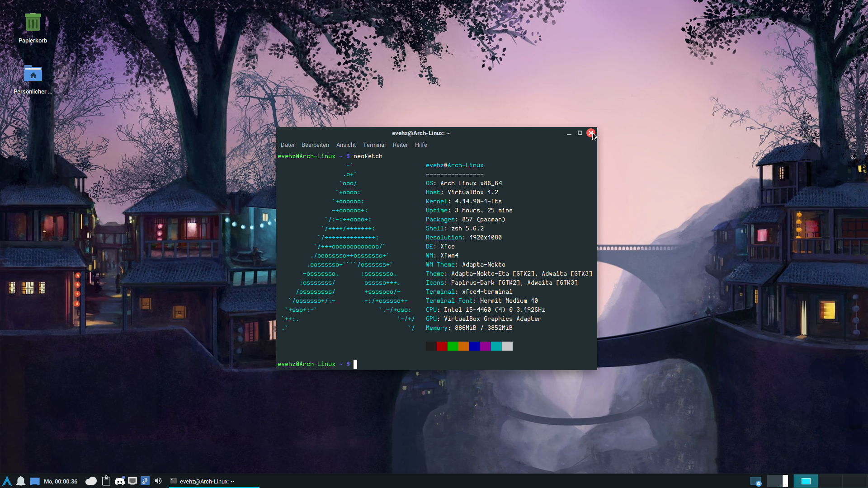Click the 'Packages: 857 (pacman)' line
868x488 pixels.
click(466, 220)
